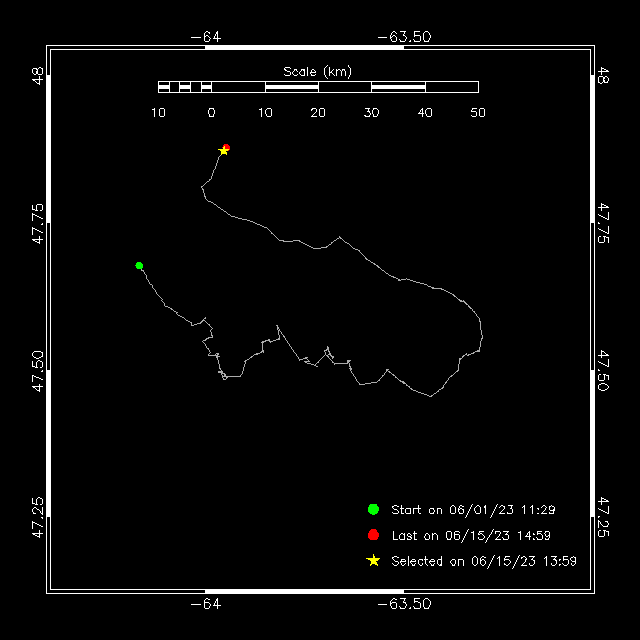Click the bottom -63.50 longitude axis label
Viewport: 640px width, 640px height.
pyautogui.click(x=404, y=604)
